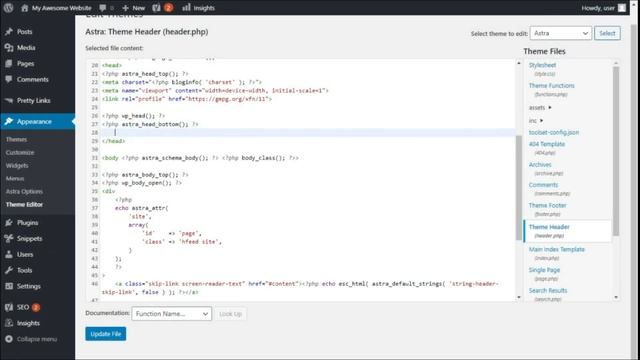Place cursor on empty line 28
640x360 pixels.
click(308, 132)
